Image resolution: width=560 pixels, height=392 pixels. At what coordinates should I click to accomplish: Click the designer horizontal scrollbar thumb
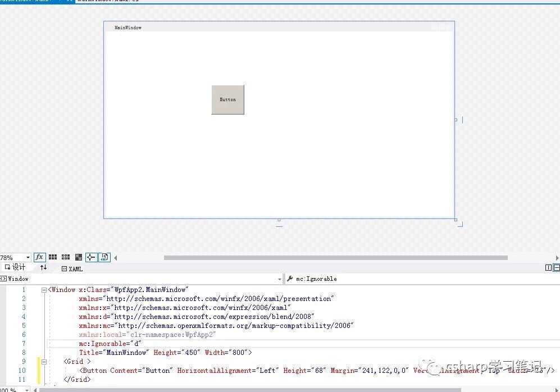tap(336, 257)
